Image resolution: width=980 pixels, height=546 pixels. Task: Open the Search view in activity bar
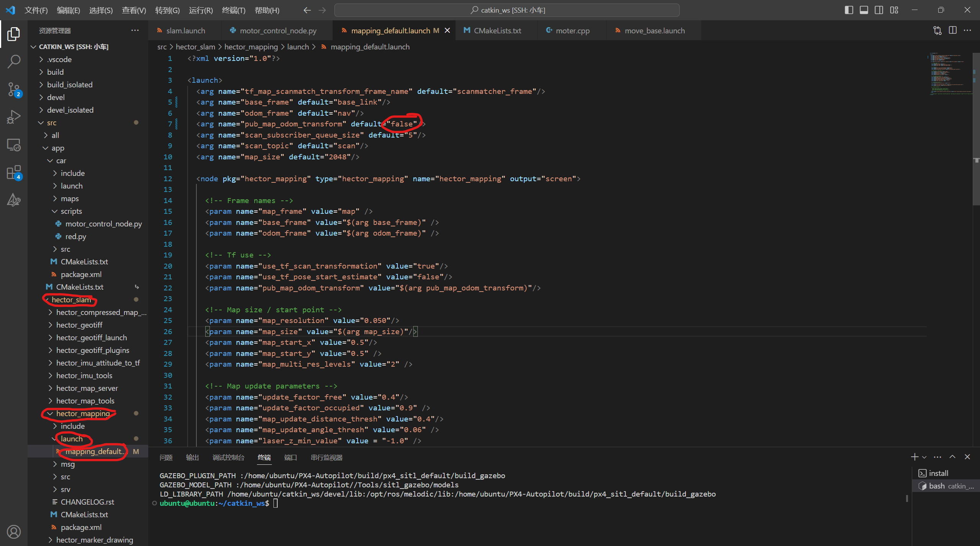14,61
